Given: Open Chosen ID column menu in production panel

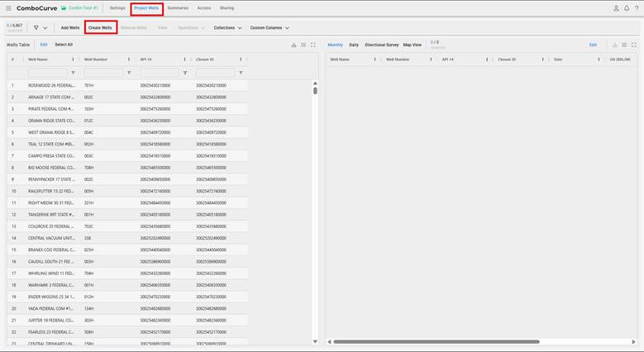Looking at the screenshot, I should pyautogui.click(x=543, y=59).
